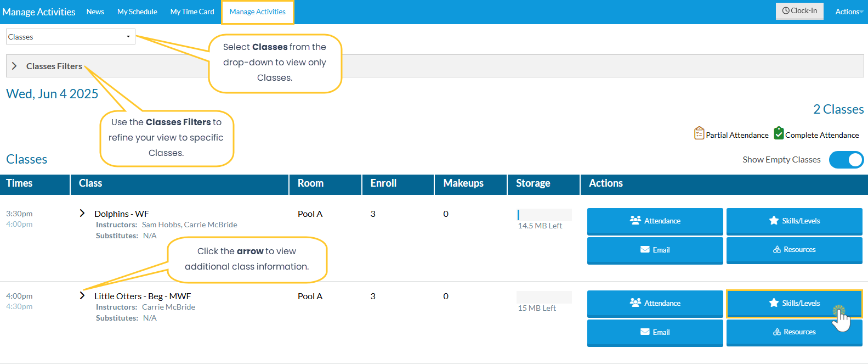This screenshot has width=868, height=364.
Task: Click the Pool A room for Dolphins
Action: pyautogui.click(x=310, y=214)
